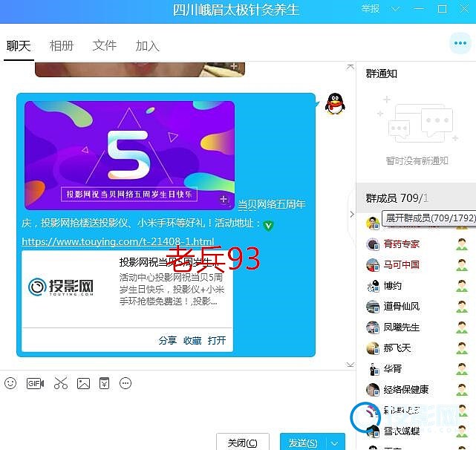Open the touying.com URL link in message
Viewport: 476px width, 450px height.
[118, 241]
